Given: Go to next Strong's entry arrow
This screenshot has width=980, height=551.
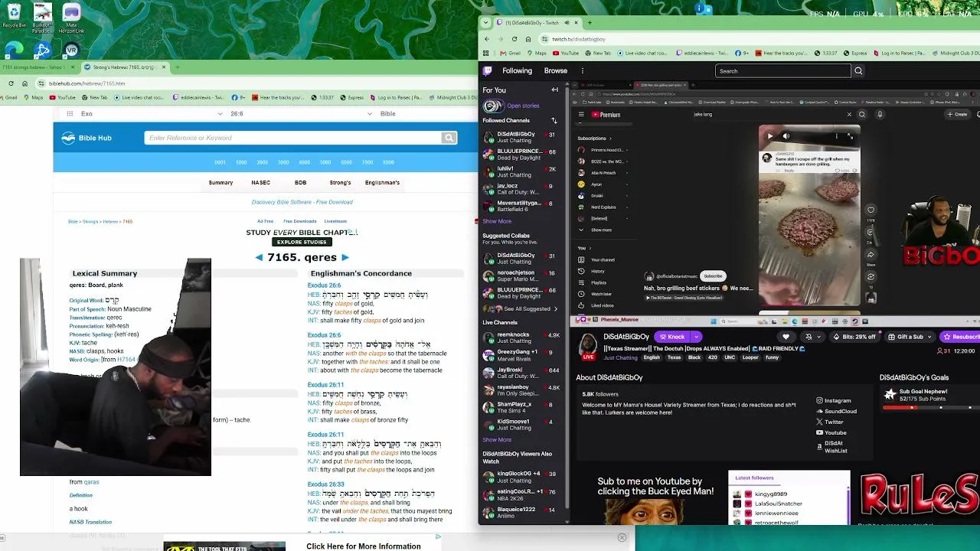Looking at the screenshot, I should click(345, 258).
